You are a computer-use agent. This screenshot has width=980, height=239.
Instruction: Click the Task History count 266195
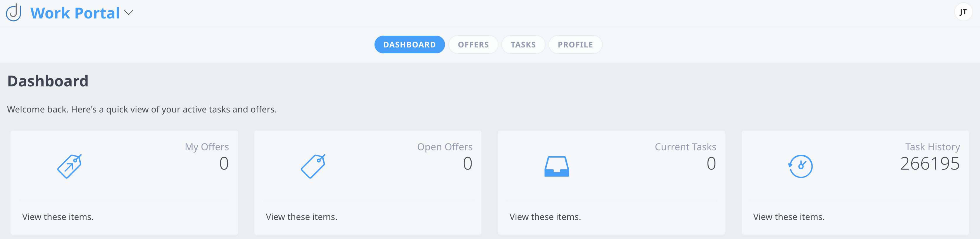click(x=929, y=164)
